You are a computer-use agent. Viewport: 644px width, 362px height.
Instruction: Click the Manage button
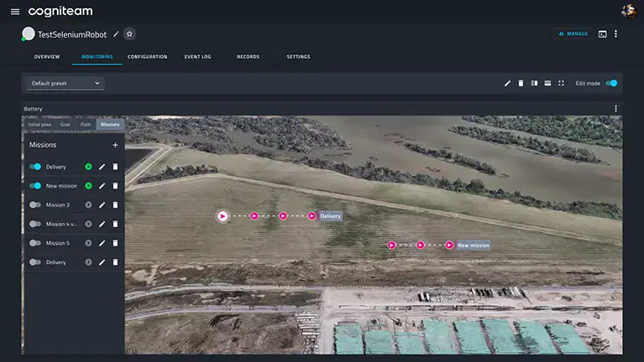pos(574,34)
